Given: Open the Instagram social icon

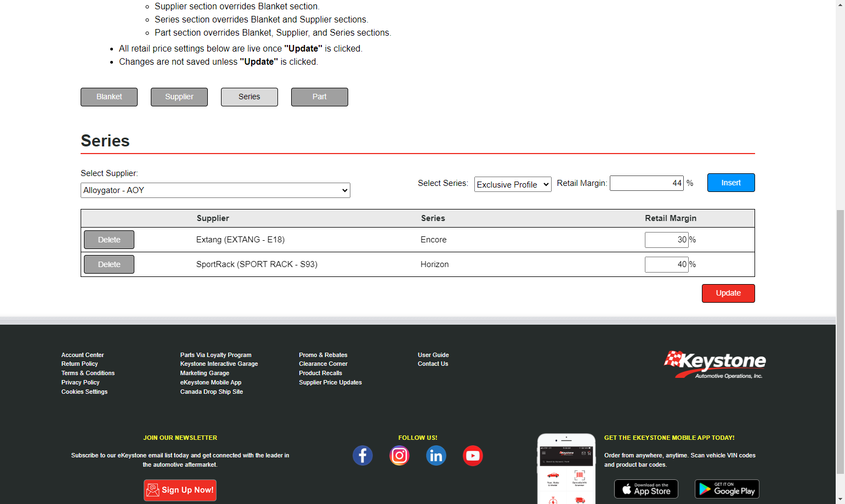Looking at the screenshot, I should [x=399, y=456].
